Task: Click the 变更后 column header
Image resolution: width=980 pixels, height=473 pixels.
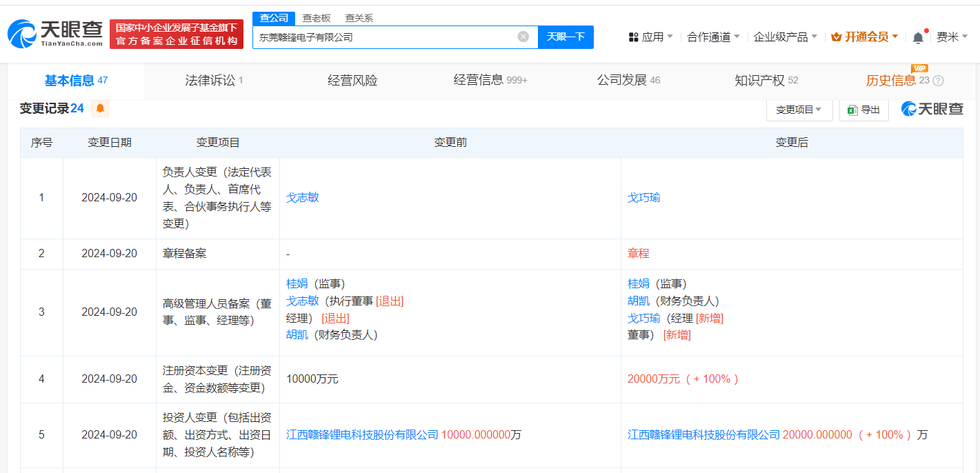Action: pyautogui.click(x=792, y=143)
